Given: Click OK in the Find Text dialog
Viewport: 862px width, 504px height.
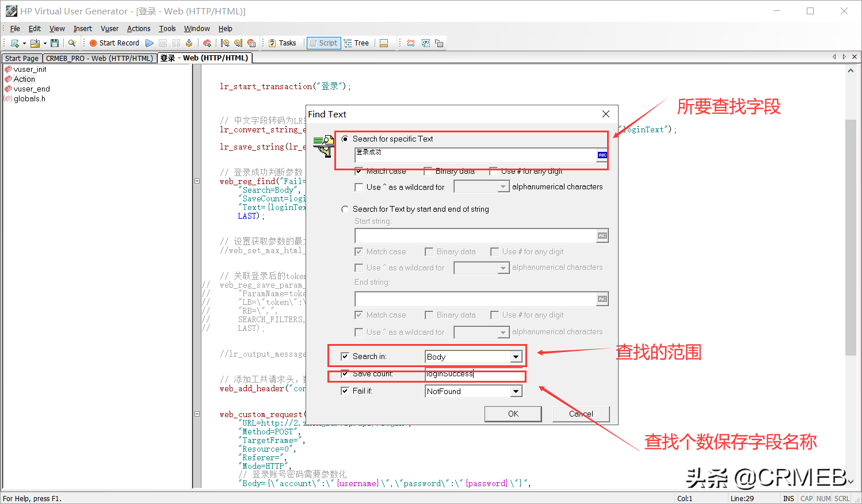Looking at the screenshot, I should tap(513, 414).
